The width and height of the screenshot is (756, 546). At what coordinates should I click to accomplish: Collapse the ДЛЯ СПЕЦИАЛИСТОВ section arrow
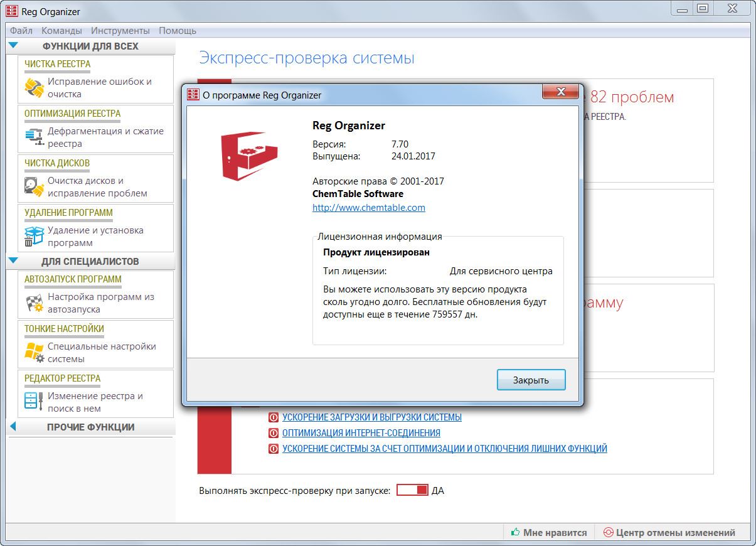tap(13, 260)
